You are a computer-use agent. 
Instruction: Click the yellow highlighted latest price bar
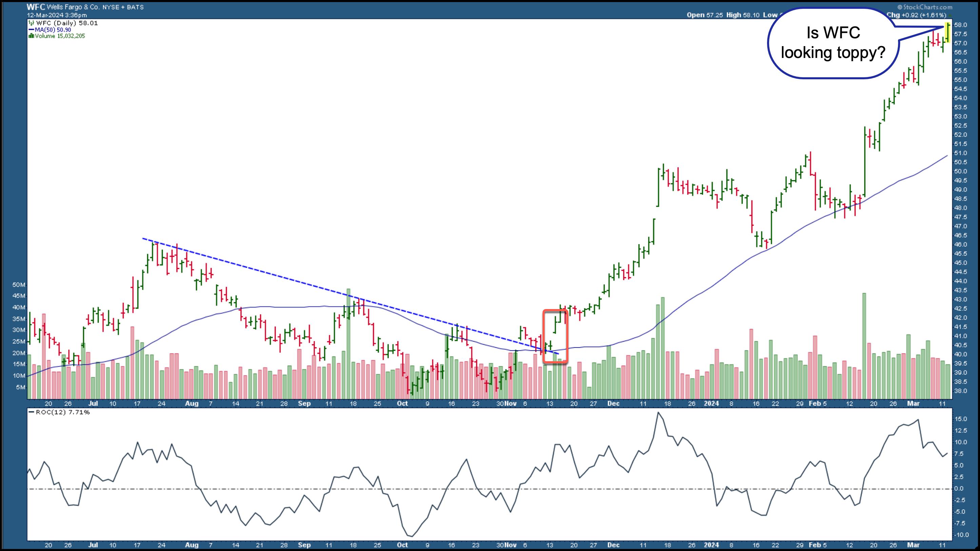coord(948,32)
